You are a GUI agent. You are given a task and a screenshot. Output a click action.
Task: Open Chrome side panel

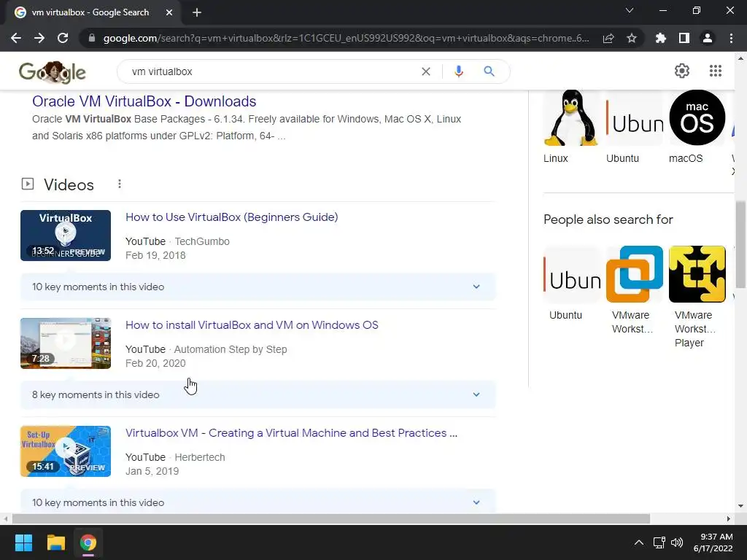[684, 38]
